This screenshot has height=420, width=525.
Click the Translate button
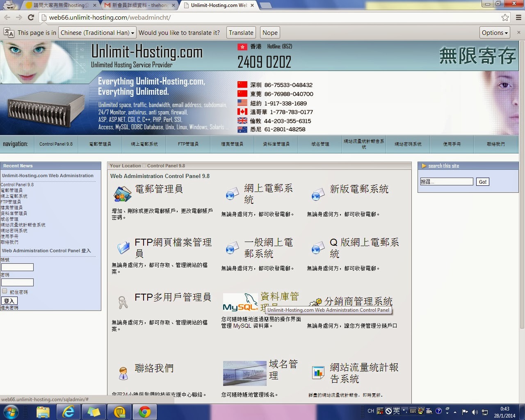pyautogui.click(x=241, y=33)
